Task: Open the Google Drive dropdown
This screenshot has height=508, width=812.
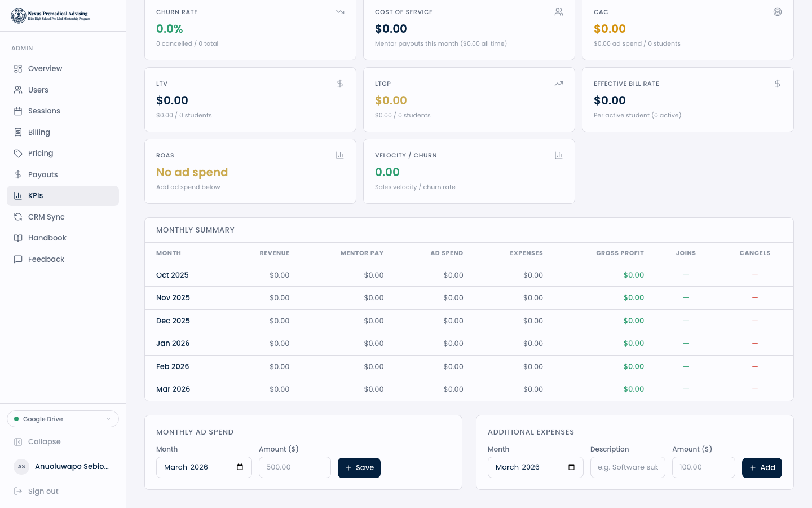Action: coord(63,419)
